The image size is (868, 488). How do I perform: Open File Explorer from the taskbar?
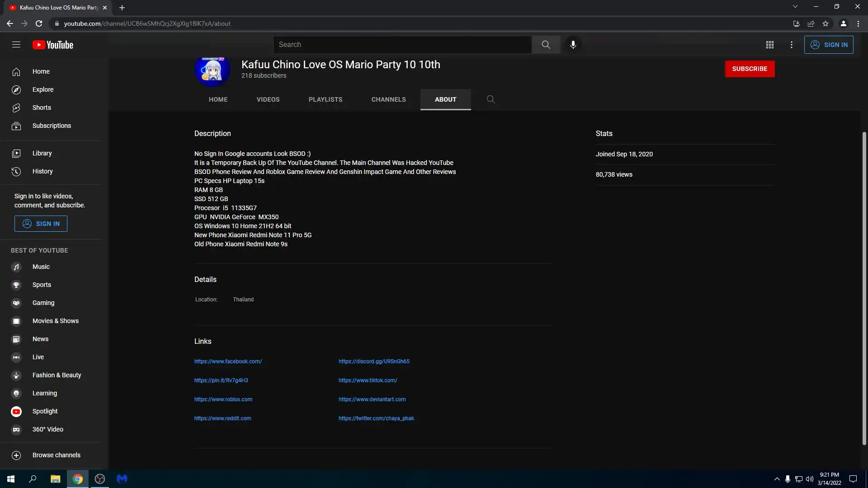pyautogui.click(x=55, y=479)
